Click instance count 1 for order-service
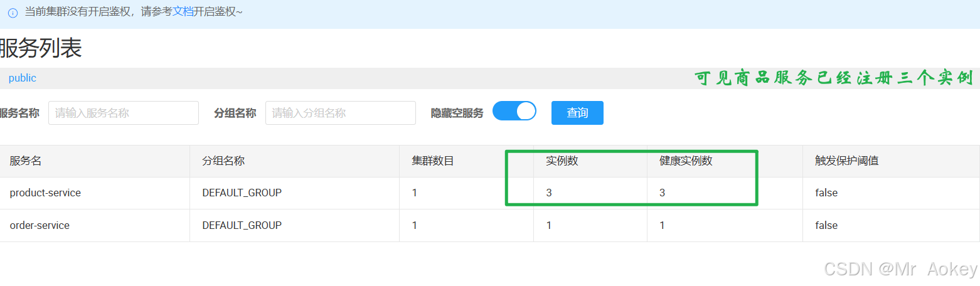 tap(549, 226)
